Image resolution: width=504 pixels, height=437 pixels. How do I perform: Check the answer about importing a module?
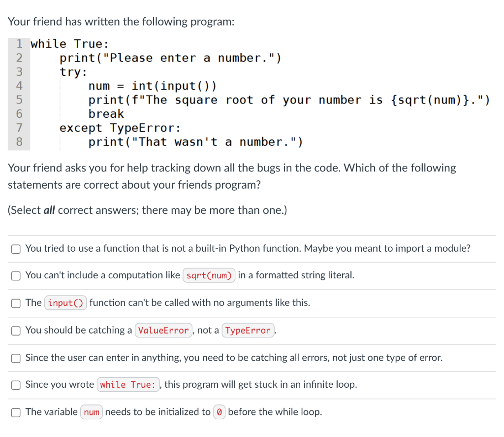click(15, 249)
